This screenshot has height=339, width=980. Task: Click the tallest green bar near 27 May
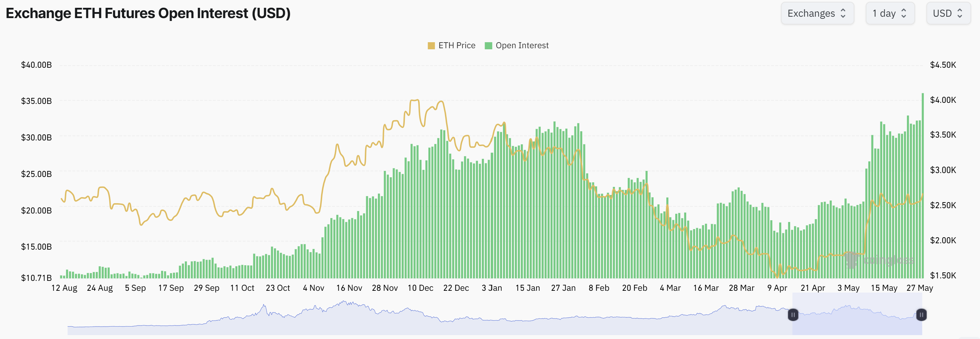[922, 182]
